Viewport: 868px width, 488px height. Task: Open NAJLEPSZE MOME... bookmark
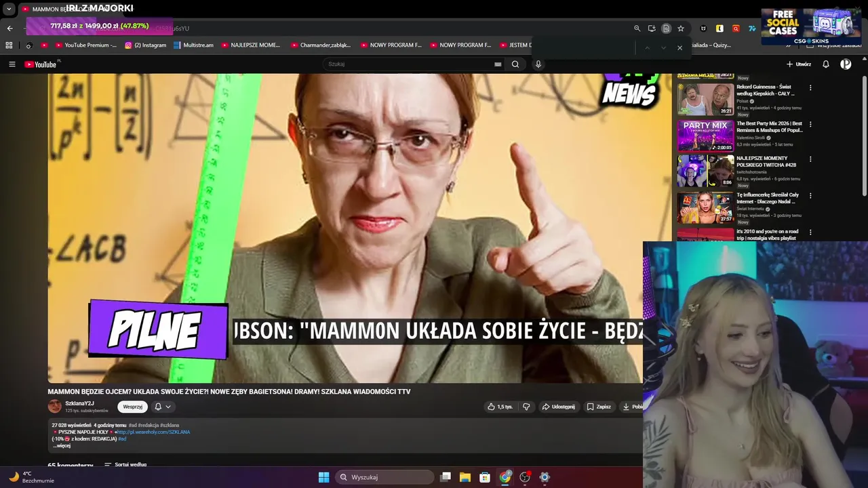click(250, 45)
